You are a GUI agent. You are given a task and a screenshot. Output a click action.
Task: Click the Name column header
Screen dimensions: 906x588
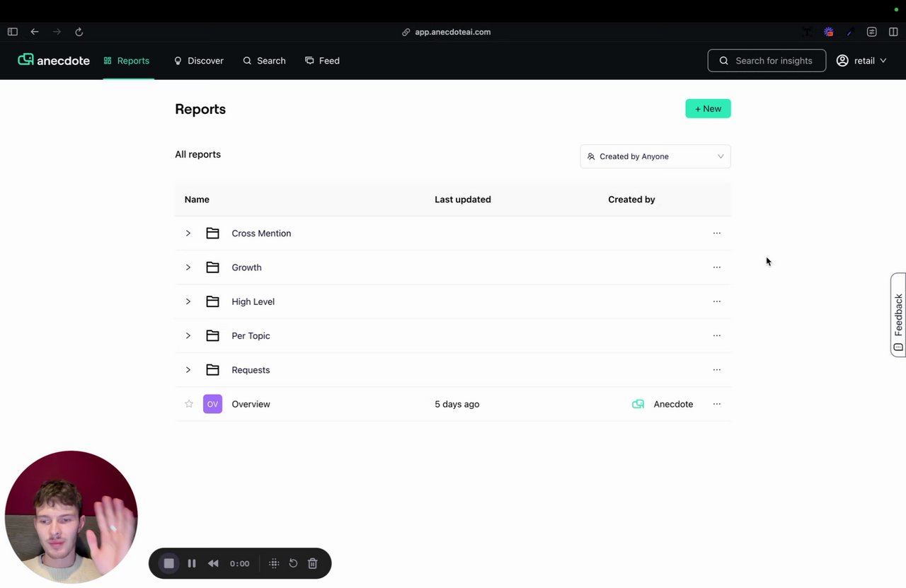pyautogui.click(x=197, y=200)
